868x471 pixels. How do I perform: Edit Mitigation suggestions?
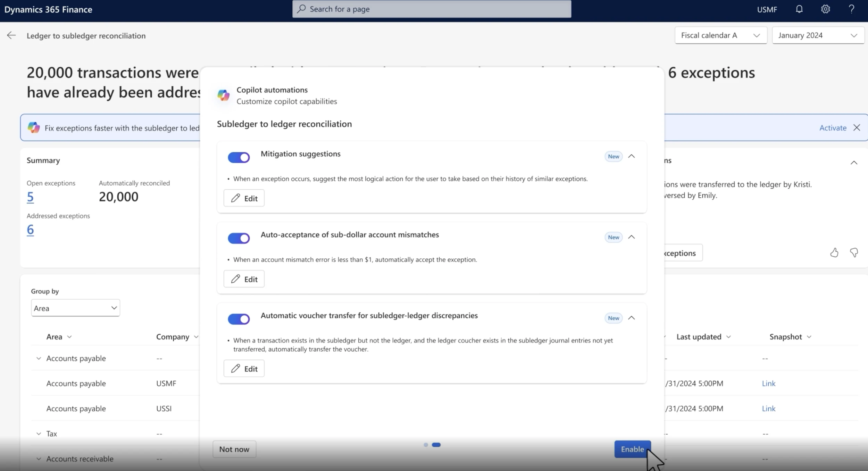tap(244, 198)
